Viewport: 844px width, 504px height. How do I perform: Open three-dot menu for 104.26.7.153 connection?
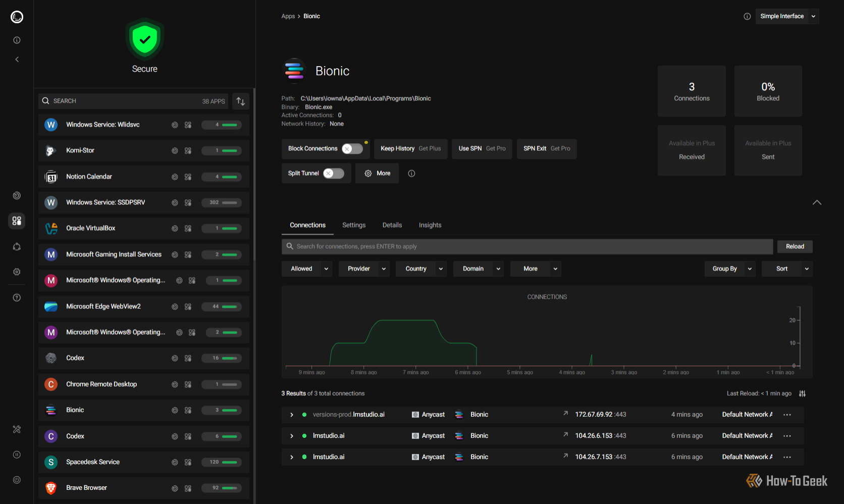click(787, 457)
